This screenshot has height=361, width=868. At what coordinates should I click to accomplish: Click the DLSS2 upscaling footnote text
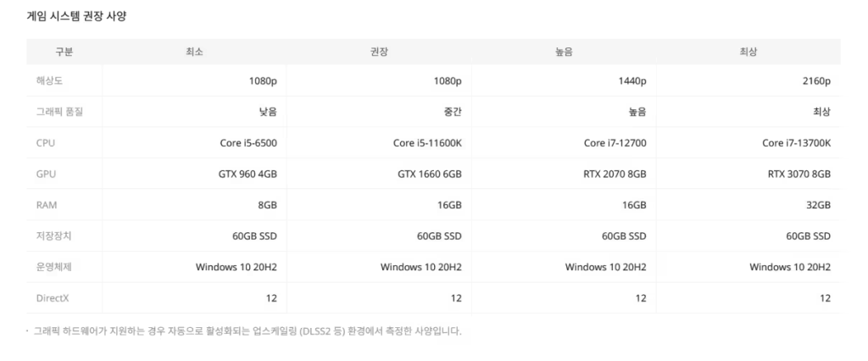(x=247, y=331)
